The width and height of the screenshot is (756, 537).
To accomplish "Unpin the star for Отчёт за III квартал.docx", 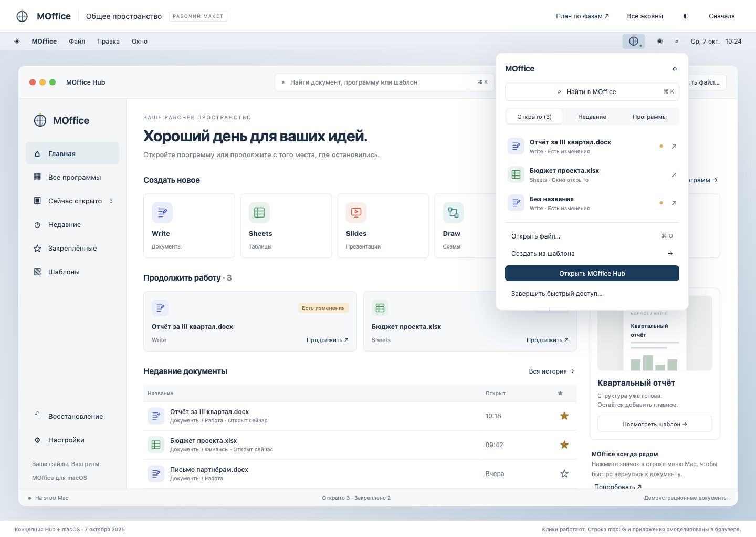I will pos(564,416).
